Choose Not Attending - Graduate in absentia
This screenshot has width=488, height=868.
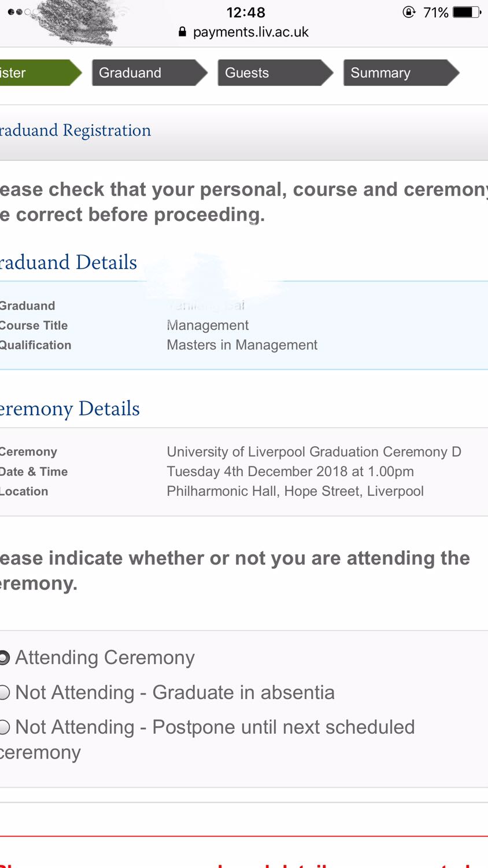4,693
